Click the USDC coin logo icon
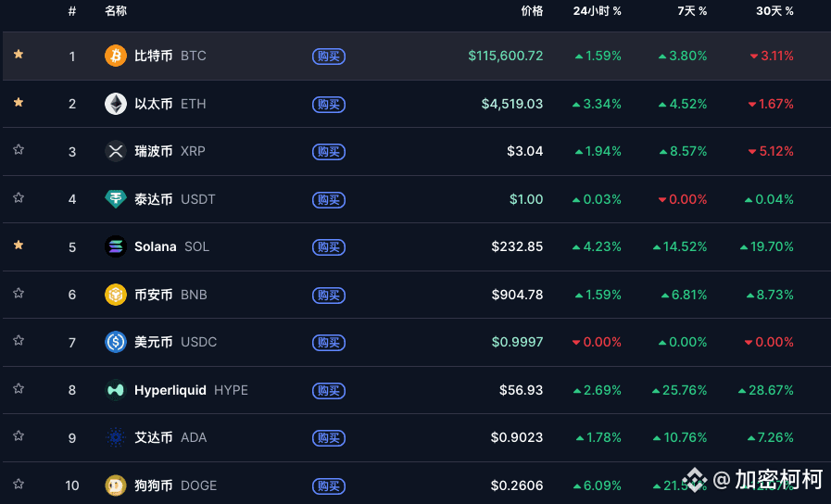The height and width of the screenshot is (504, 831). pyautogui.click(x=115, y=343)
